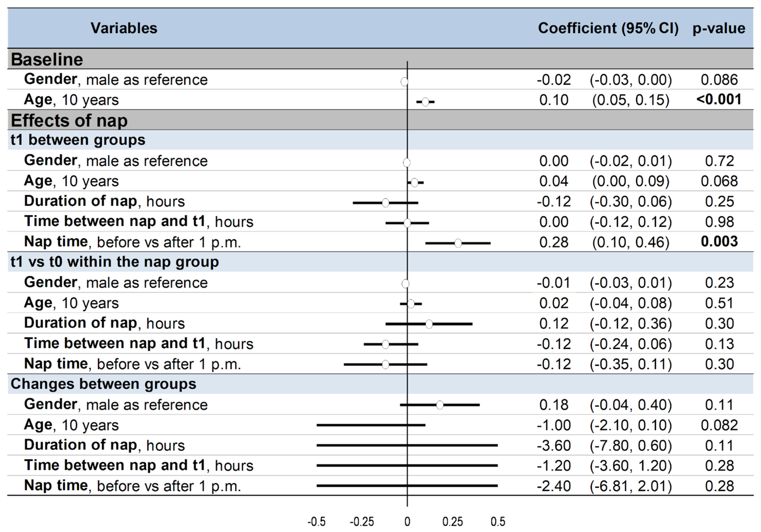Viewport: 761px width, 532px height.
Task: Click the t1 vs t0 within the nap group subheading
Action: coord(115,262)
